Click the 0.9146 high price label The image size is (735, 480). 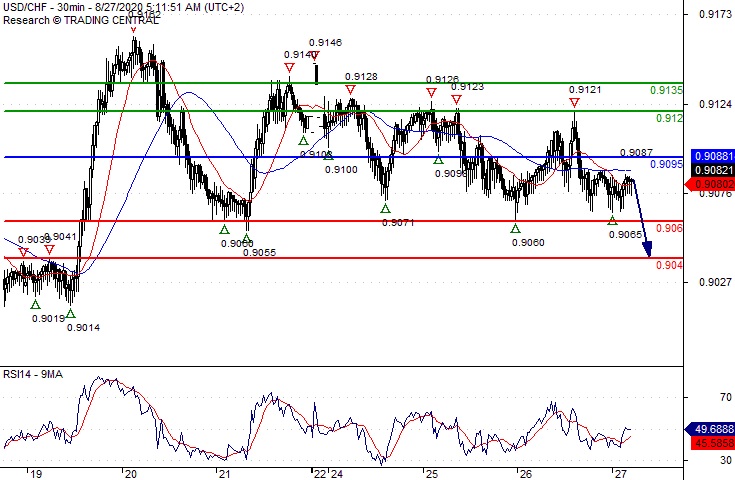point(325,43)
